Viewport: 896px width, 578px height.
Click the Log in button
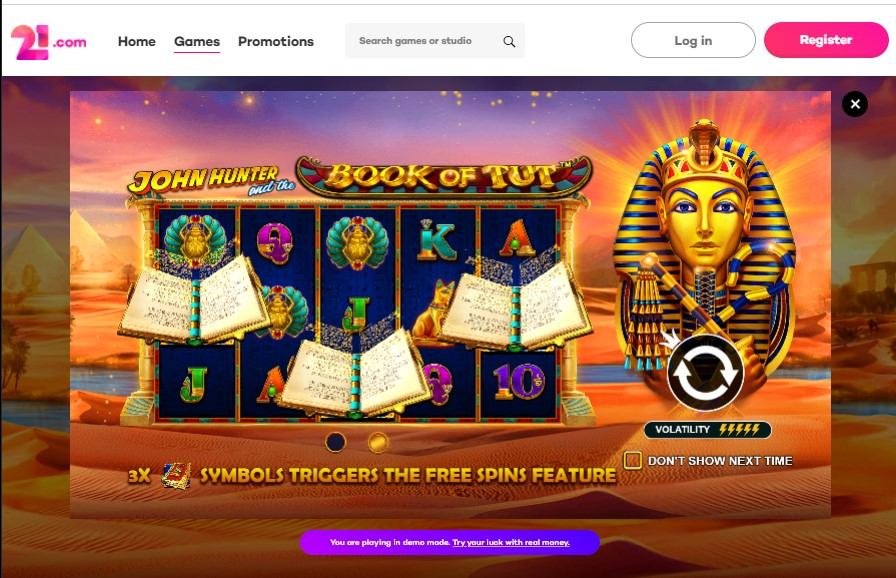(x=693, y=40)
